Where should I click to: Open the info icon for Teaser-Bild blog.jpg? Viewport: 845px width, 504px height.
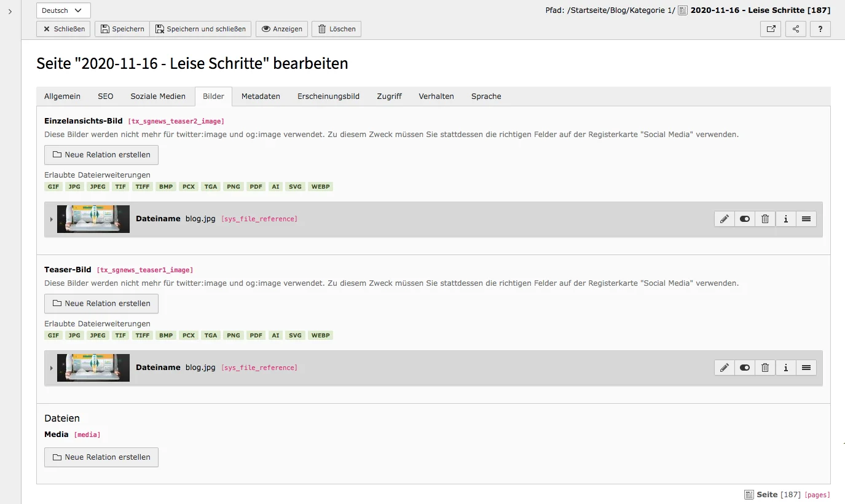[785, 368]
